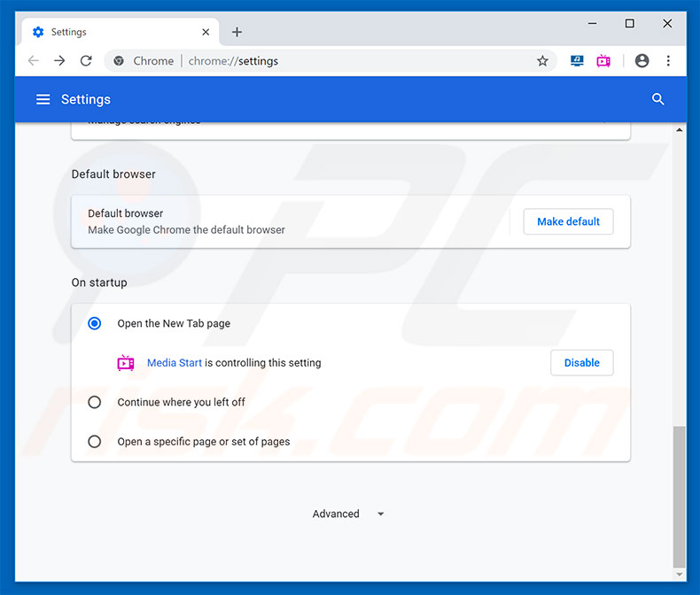700x595 pixels.
Task: Go forward to next page
Action: point(59,61)
